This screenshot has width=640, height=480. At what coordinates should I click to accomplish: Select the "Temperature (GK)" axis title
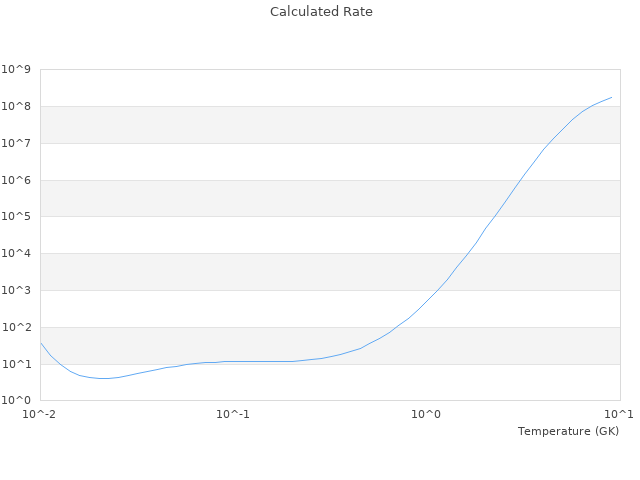point(568,431)
